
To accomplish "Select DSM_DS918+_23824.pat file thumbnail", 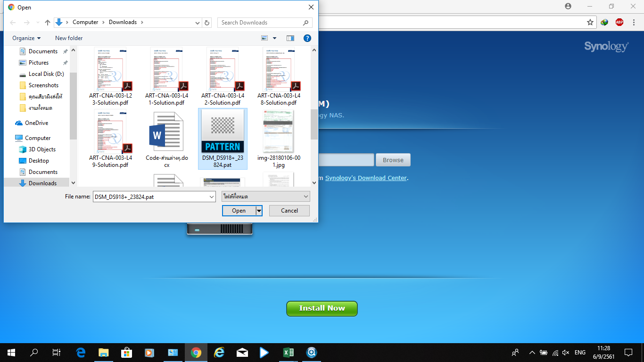I will pos(223,132).
